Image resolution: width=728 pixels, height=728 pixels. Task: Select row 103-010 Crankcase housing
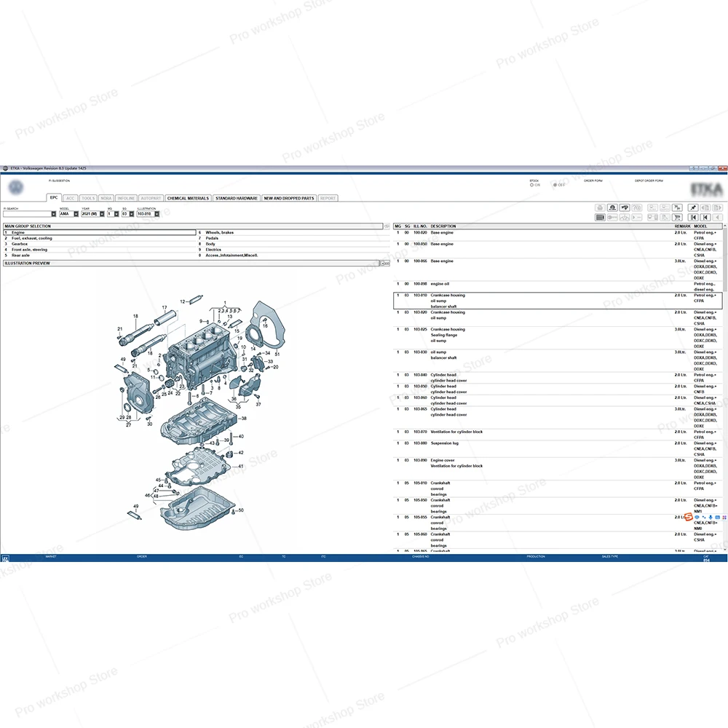(558, 301)
